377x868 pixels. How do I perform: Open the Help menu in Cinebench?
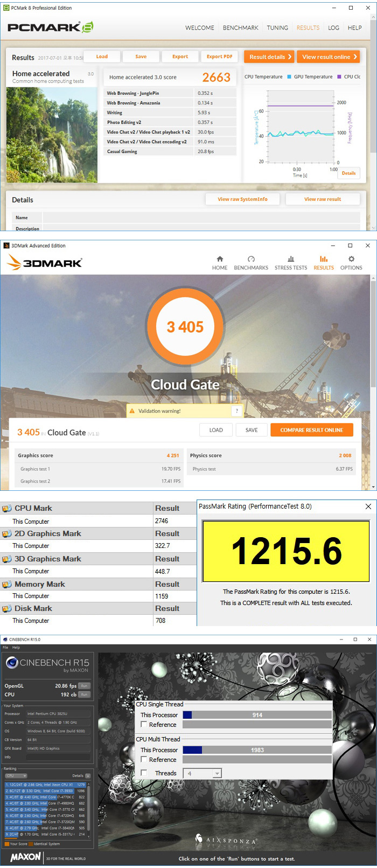pyautogui.click(x=16, y=648)
